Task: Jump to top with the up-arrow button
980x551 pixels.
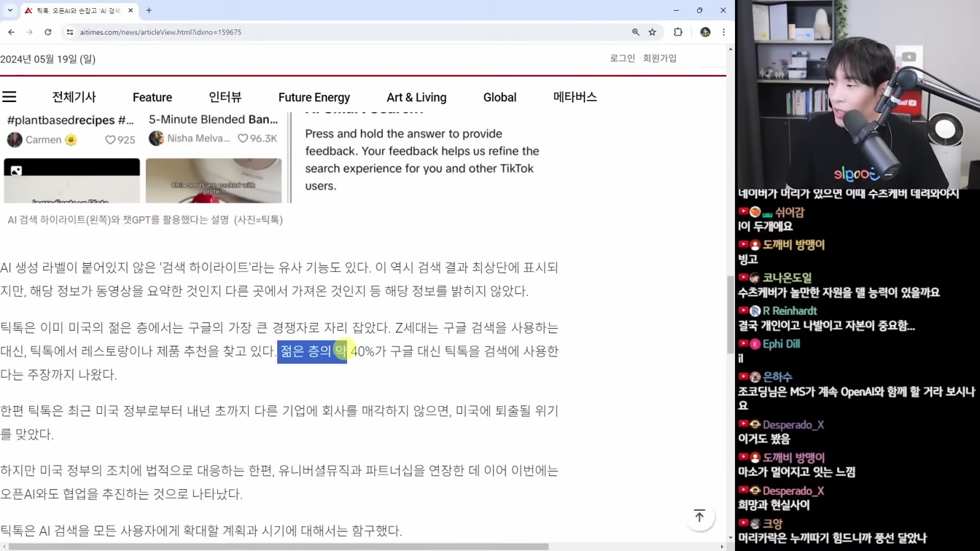Action: pos(699,516)
